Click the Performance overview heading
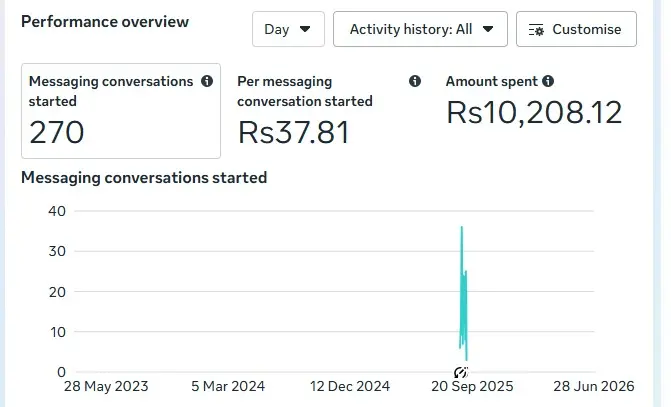This screenshot has height=407, width=671. (105, 21)
